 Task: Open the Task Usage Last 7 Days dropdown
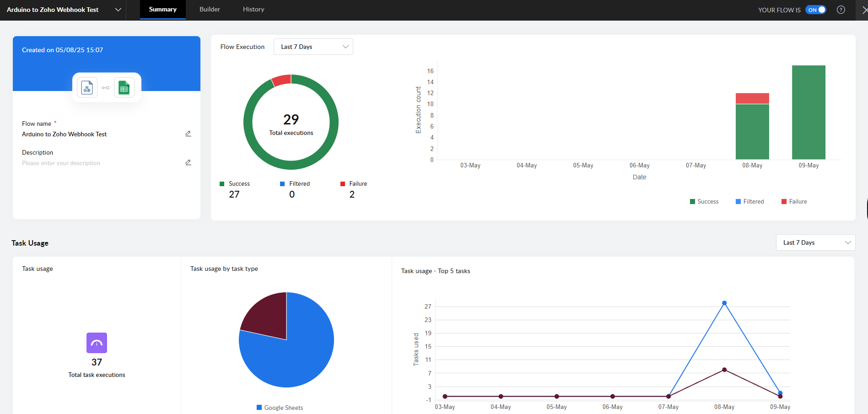pos(815,242)
